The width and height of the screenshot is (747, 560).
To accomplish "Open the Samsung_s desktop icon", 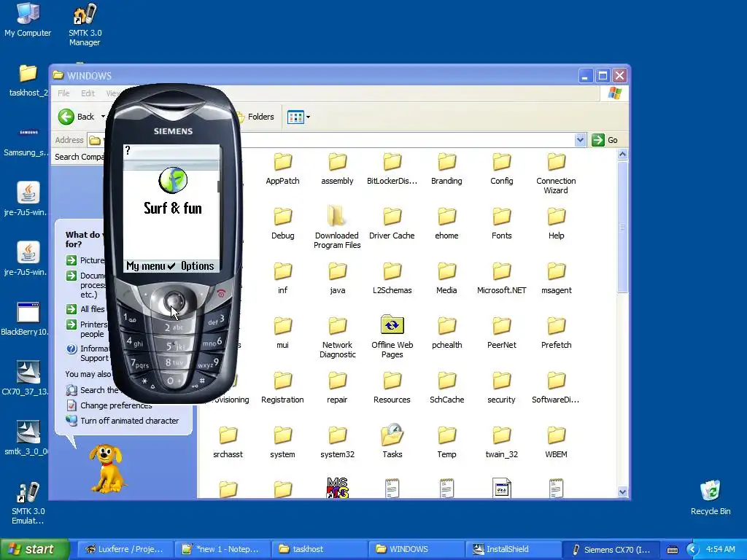I will (26, 141).
